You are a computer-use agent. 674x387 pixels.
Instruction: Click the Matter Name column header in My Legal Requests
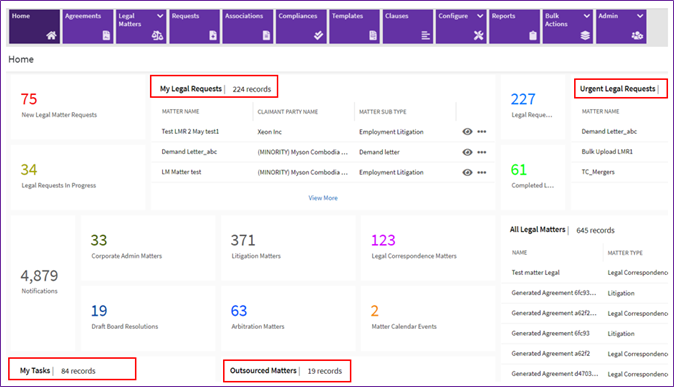pos(180,111)
